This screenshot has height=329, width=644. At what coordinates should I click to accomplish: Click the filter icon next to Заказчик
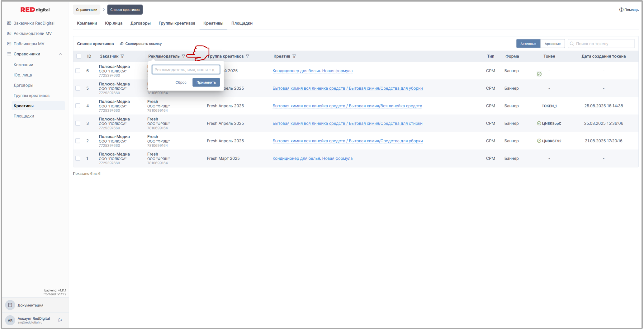click(x=122, y=56)
